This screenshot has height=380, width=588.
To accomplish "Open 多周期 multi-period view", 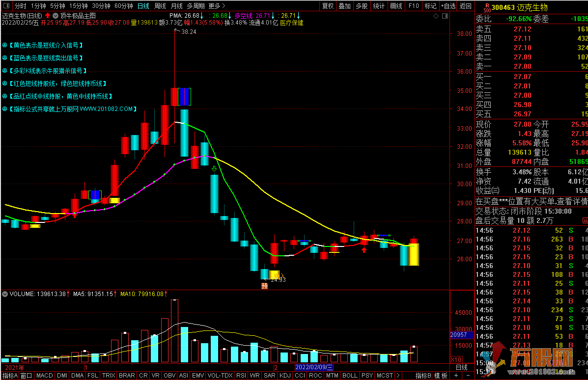I will [x=196, y=6].
